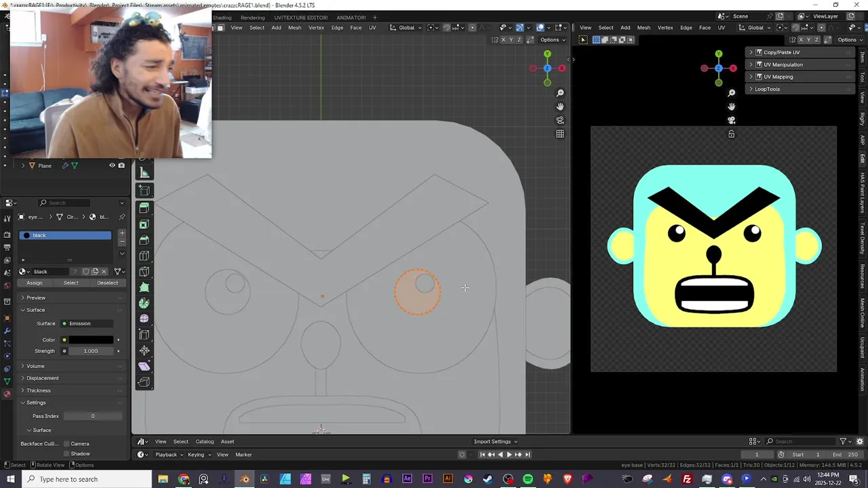
Task: Select the Smooth tool
Action: pos(144,319)
